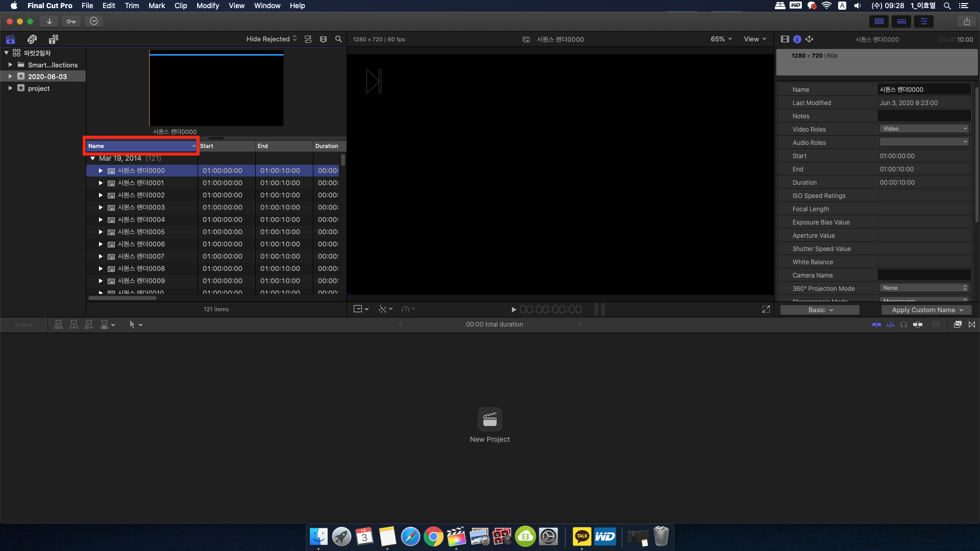Open Spotlight search in menu bar

947,6
